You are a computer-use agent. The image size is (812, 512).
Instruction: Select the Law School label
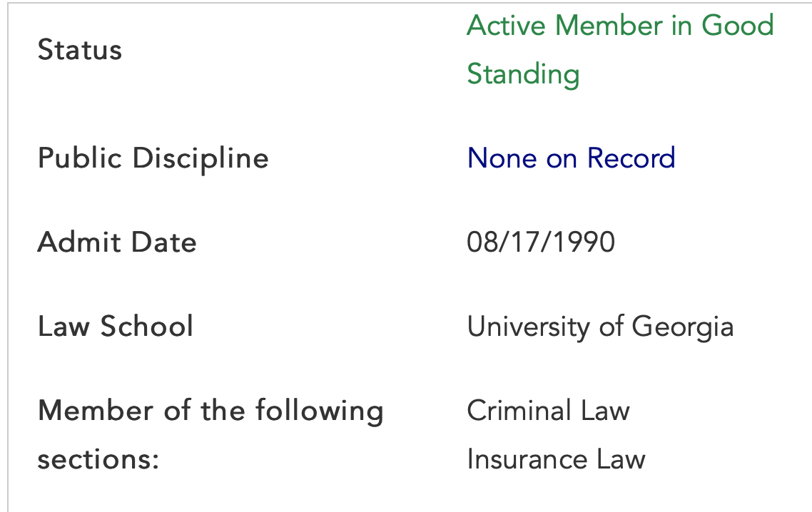tap(116, 326)
